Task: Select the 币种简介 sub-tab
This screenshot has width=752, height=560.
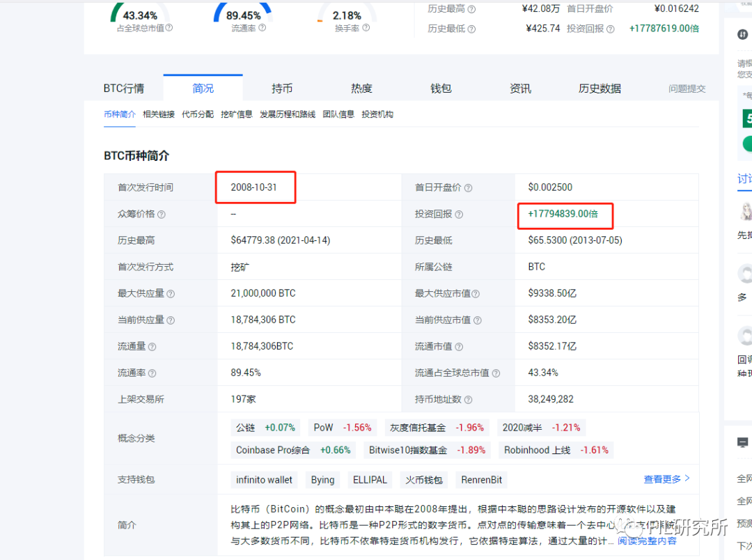Action: (x=120, y=114)
